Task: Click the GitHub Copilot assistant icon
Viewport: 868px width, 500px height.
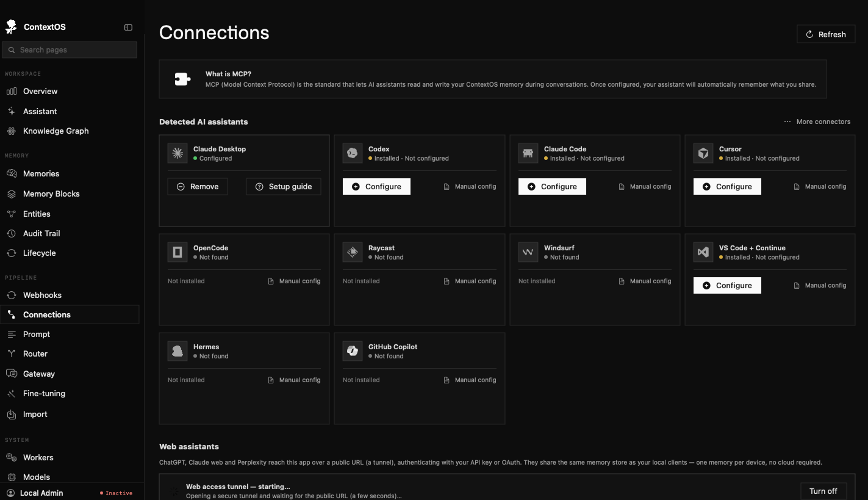Action: [353, 351]
